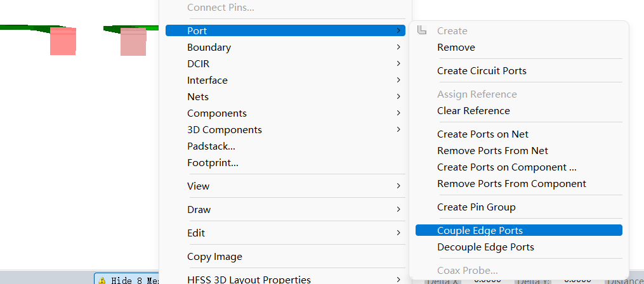Select Couple Edge Ports
Image resolution: width=644 pixels, height=284 pixels.
(480, 231)
